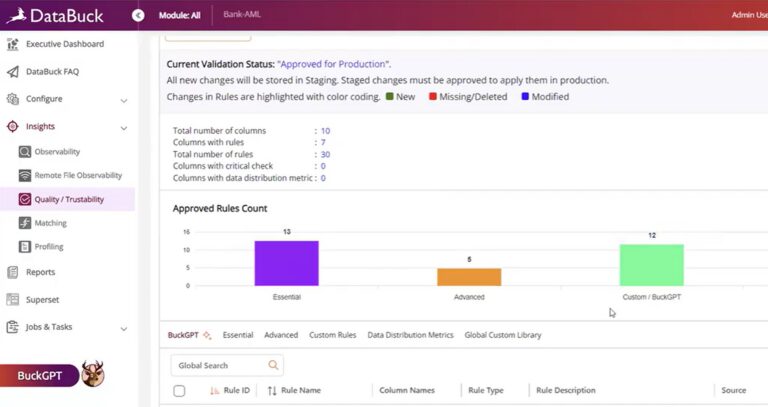The image size is (768, 407).
Task: Click the columns with rules value 7
Action: click(x=323, y=143)
